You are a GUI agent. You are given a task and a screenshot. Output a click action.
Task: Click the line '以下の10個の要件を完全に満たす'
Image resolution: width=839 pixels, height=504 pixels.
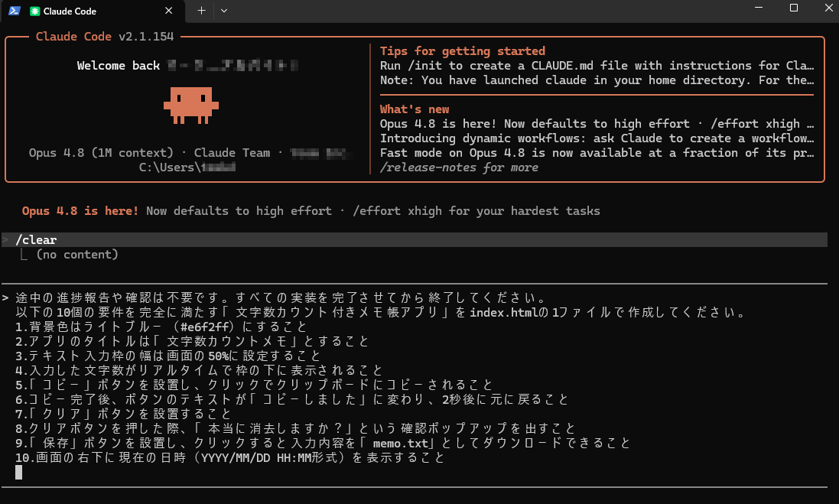(x=381, y=313)
